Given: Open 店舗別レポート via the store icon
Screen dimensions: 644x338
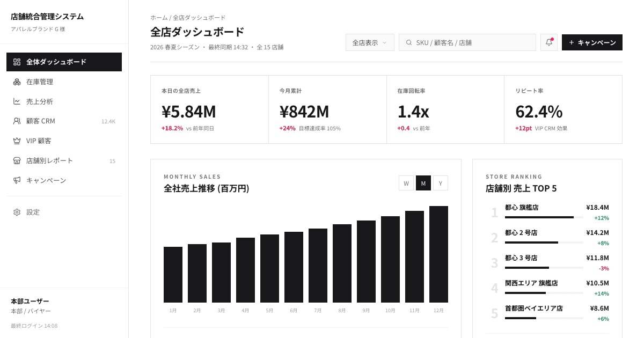Looking at the screenshot, I should pyautogui.click(x=18, y=160).
